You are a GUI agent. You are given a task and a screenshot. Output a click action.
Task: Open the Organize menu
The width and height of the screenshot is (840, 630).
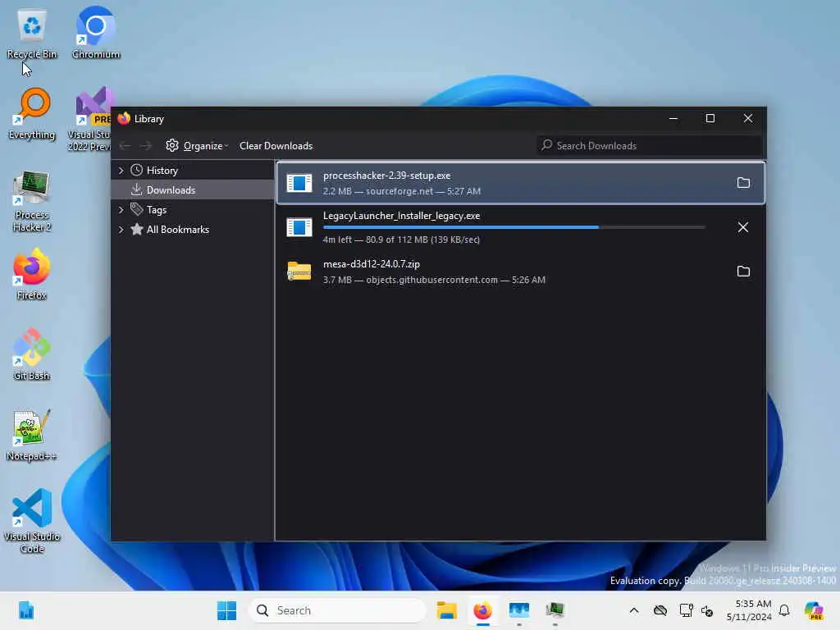tap(197, 146)
